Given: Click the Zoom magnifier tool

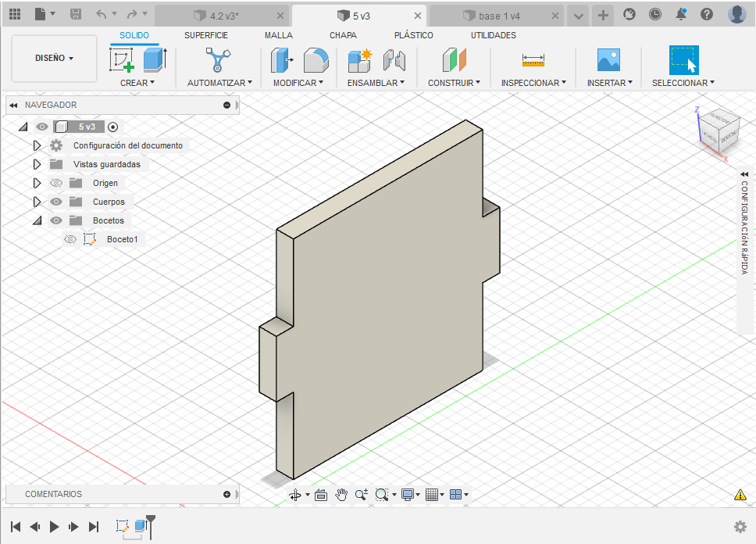Looking at the screenshot, I should (x=361, y=495).
